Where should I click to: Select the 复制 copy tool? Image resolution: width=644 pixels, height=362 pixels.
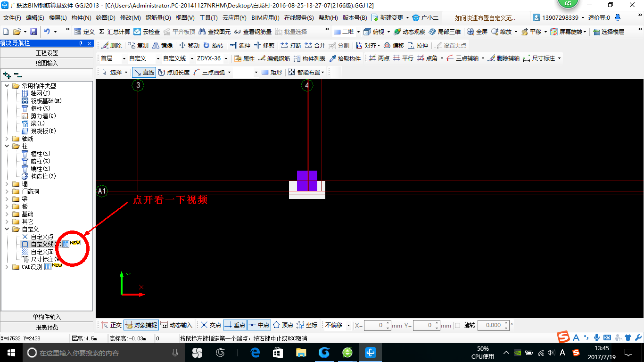[x=138, y=46]
